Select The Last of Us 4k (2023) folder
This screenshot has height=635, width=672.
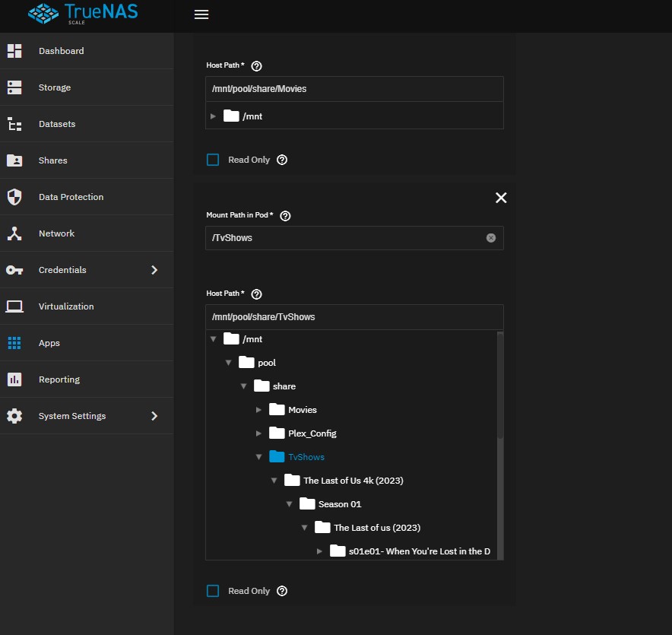tap(353, 481)
